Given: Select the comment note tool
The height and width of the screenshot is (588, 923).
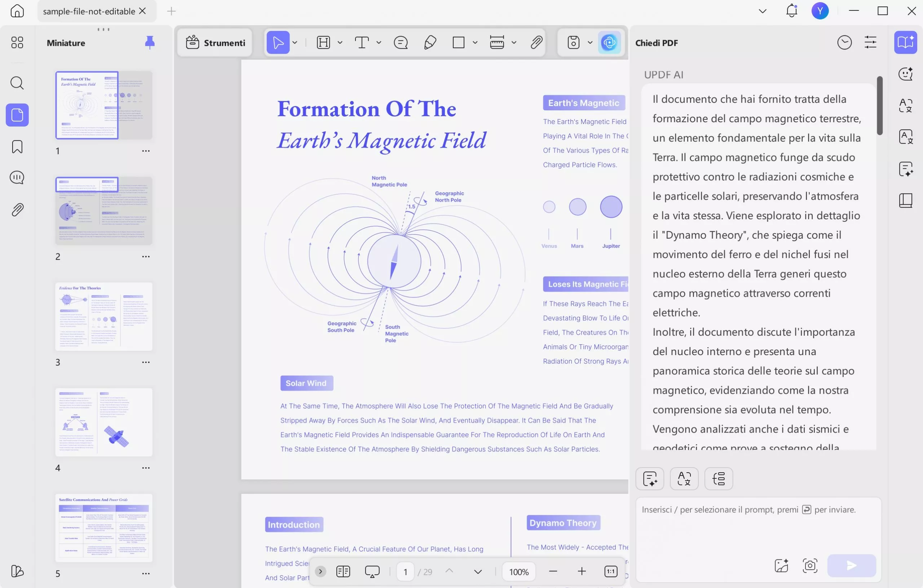Looking at the screenshot, I should coord(401,43).
